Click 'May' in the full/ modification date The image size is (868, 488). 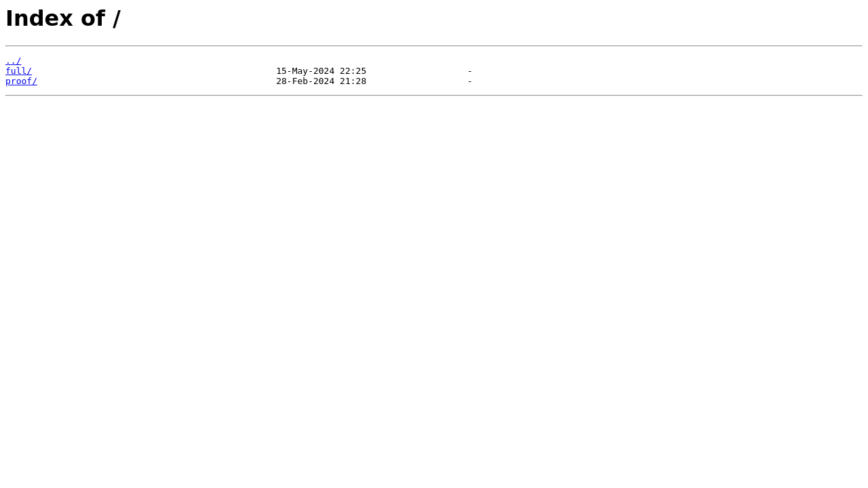[x=300, y=71]
